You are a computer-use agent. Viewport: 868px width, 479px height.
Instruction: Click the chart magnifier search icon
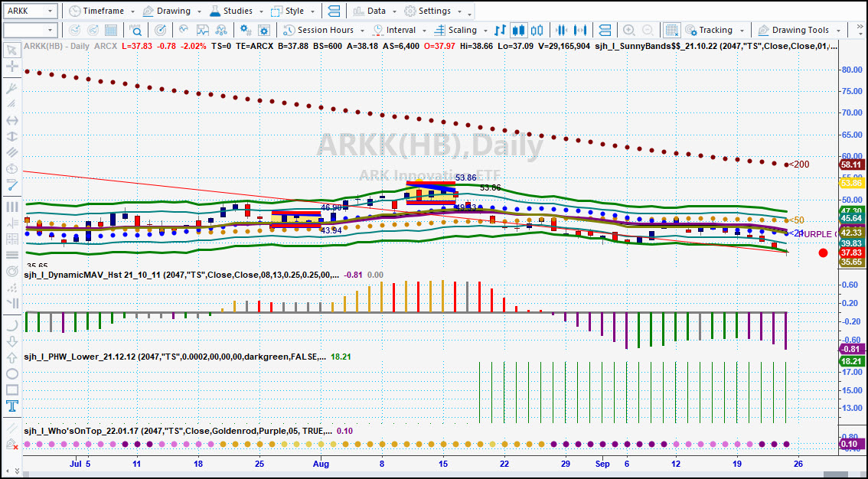(135, 30)
